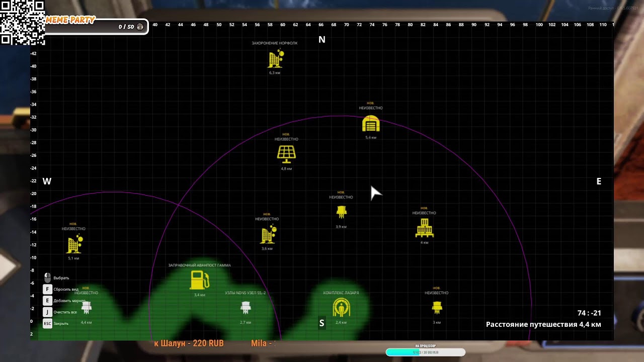Select the stacked crates marker at 4 км
Viewport: 644px width, 362px height.
coord(425,228)
